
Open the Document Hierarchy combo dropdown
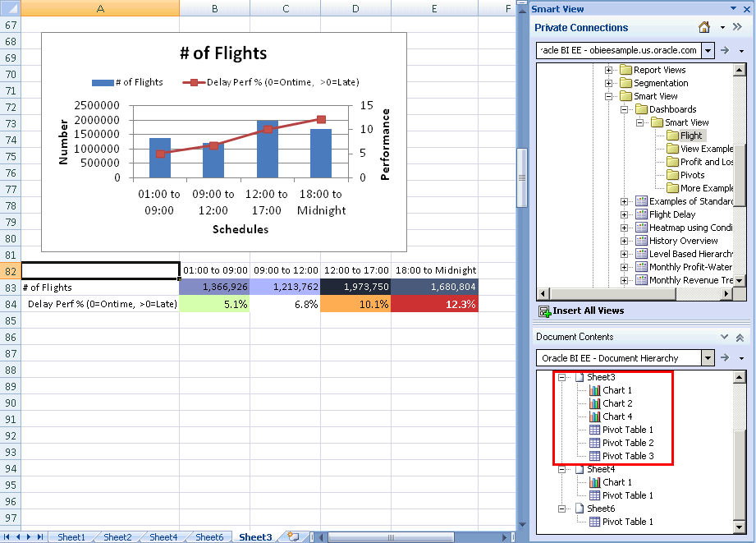[x=708, y=358]
